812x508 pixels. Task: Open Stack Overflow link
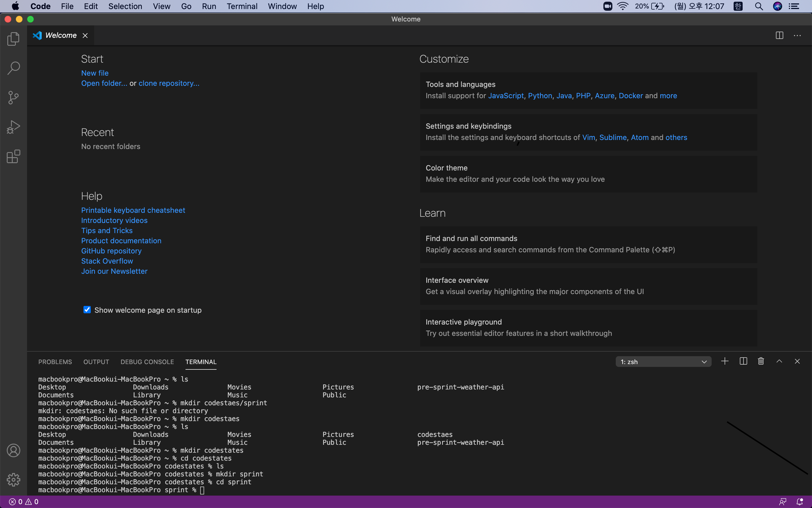pos(107,261)
